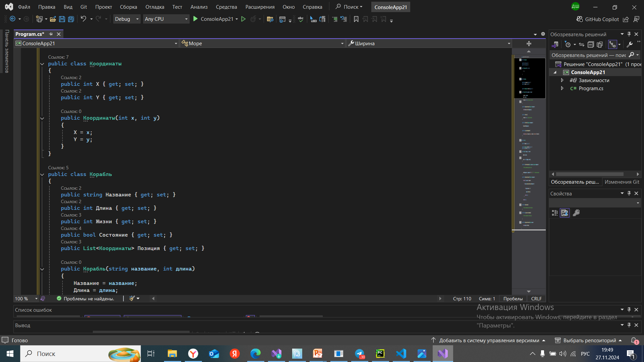644x362 pixels.
Task: Open the ConsoleApp21 project scope dropdown in editor
Action: pyautogui.click(x=97, y=44)
